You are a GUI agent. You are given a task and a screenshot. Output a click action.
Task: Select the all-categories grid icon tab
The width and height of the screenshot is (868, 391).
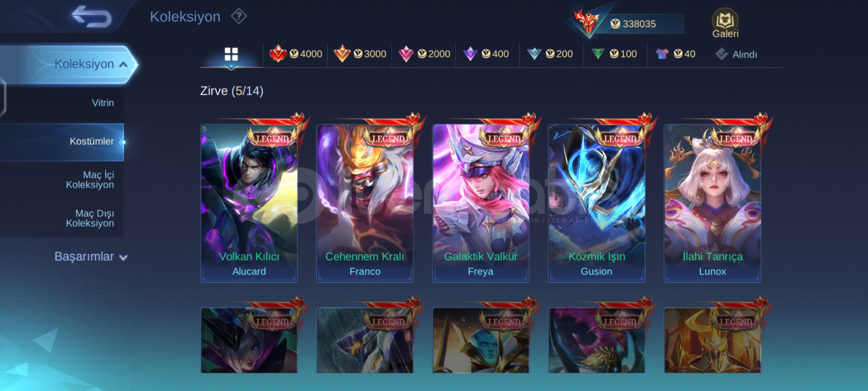pos(231,54)
